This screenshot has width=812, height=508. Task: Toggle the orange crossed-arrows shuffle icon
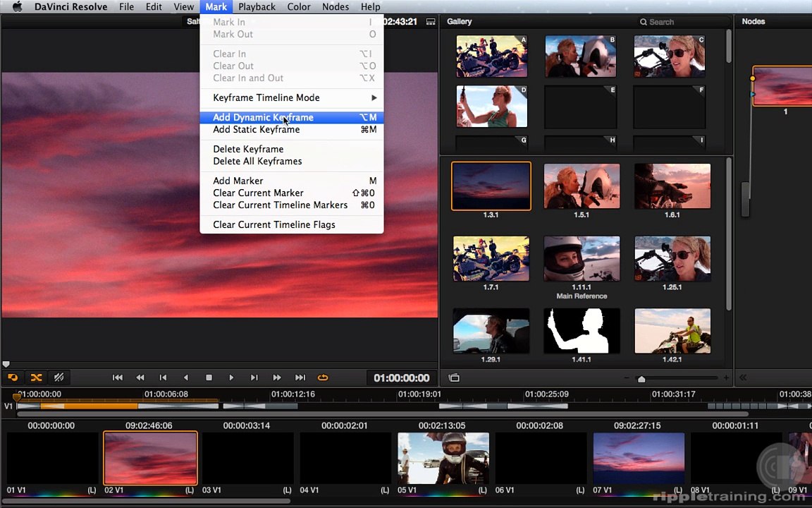pos(36,377)
